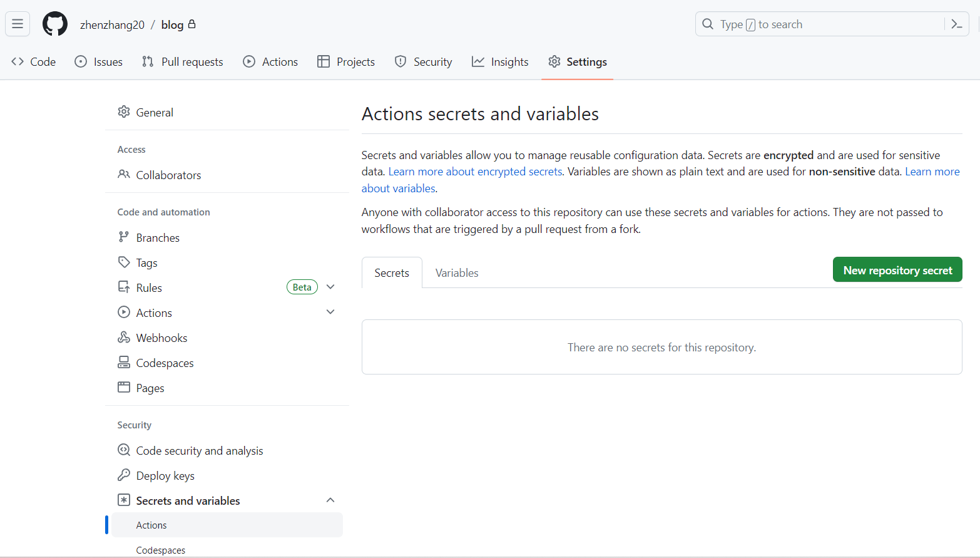Open Pages settings page
The width and height of the screenshot is (980, 558).
tap(150, 388)
